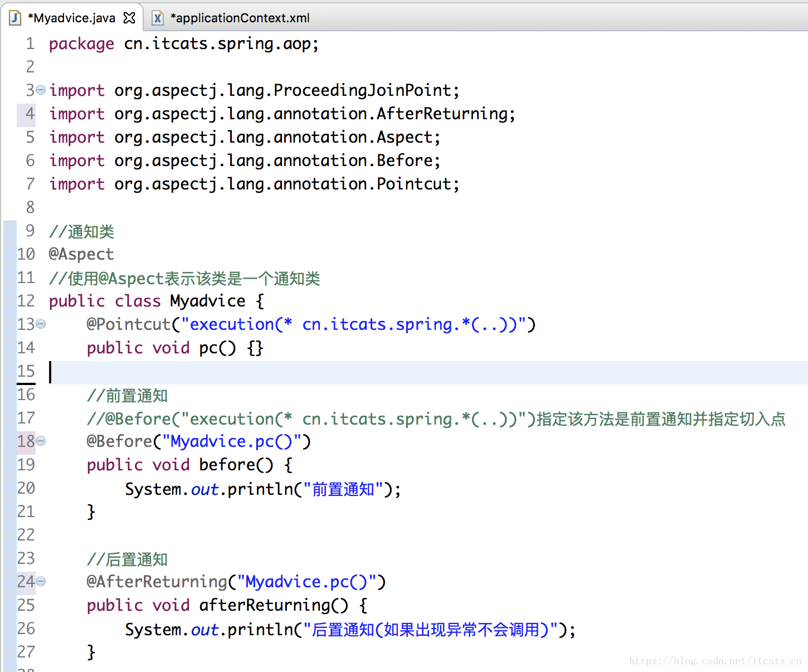Collapse the pc() pointcut method
808x672 pixels.
[x=41, y=324]
